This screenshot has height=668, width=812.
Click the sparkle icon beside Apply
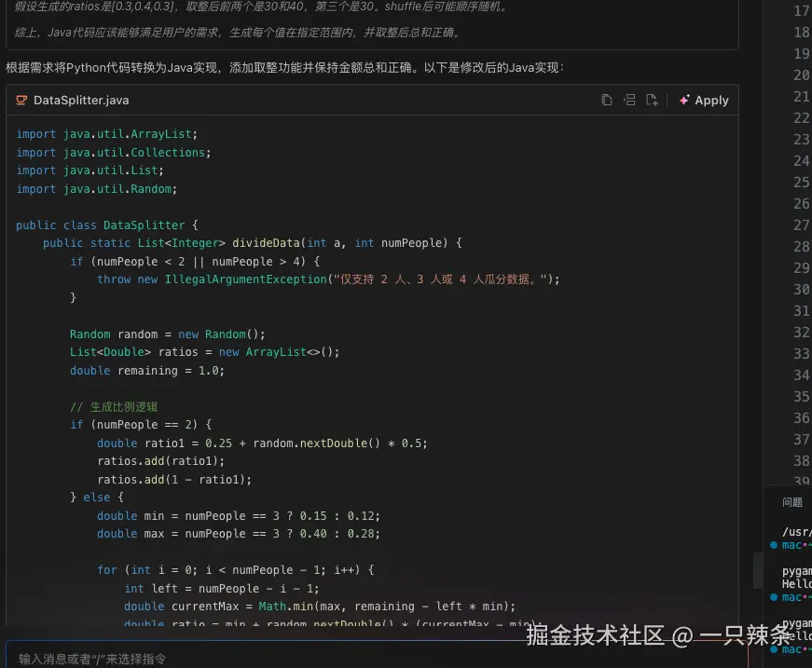pos(684,100)
